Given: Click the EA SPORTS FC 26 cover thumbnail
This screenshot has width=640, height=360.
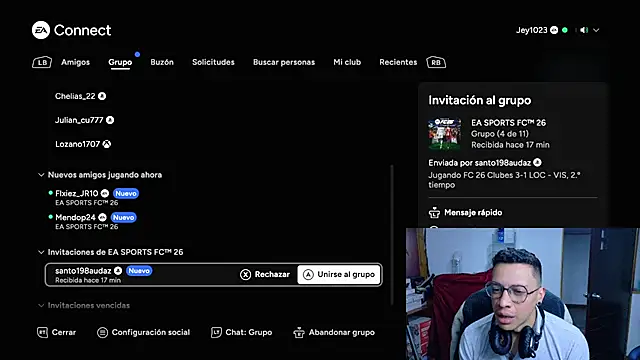Looking at the screenshot, I should click(x=445, y=133).
